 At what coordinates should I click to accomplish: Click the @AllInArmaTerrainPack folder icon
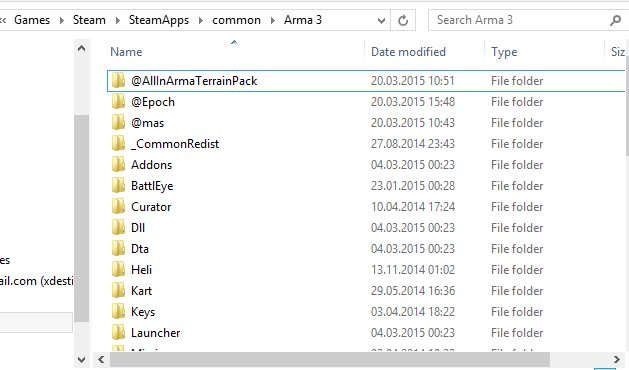coord(118,81)
